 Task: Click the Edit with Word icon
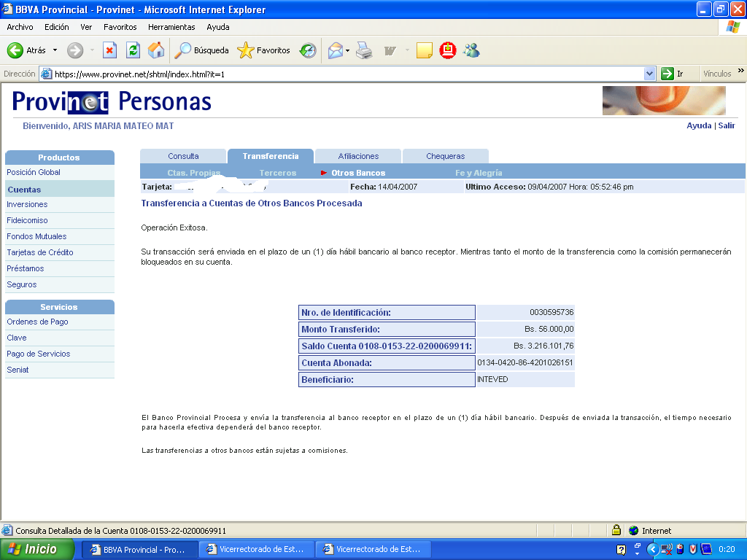click(390, 50)
